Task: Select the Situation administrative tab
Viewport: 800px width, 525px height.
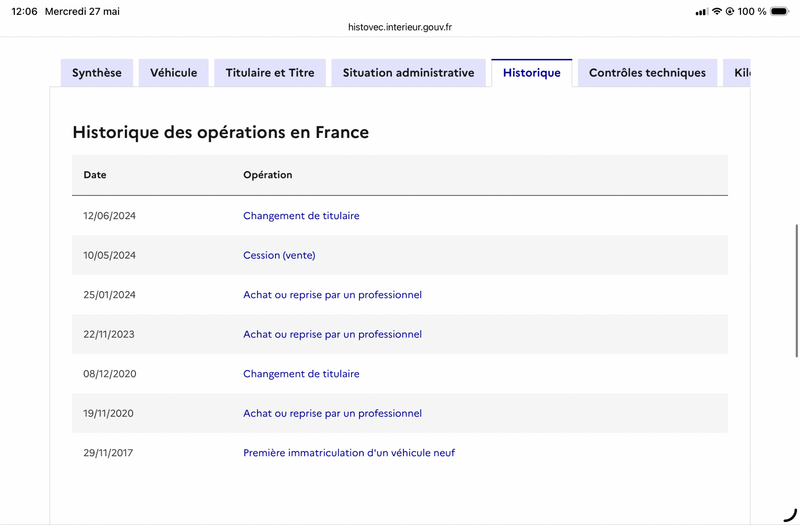Action: (409, 73)
